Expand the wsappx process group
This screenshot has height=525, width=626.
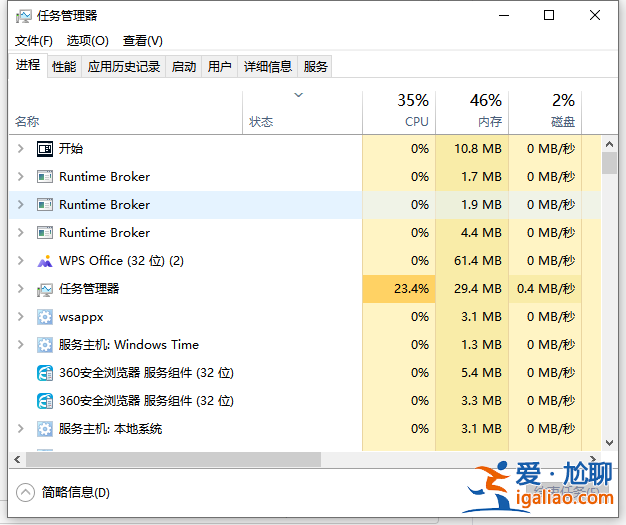click(x=21, y=317)
